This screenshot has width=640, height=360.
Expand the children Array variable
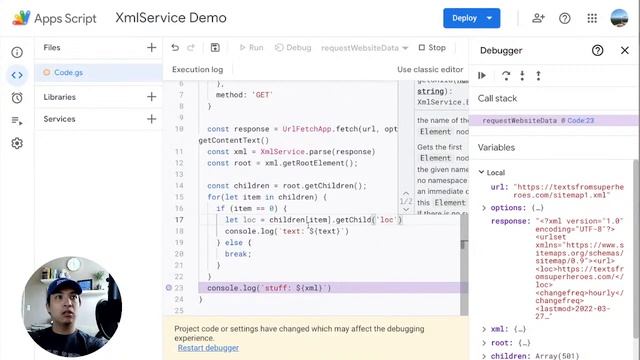click(x=484, y=356)
